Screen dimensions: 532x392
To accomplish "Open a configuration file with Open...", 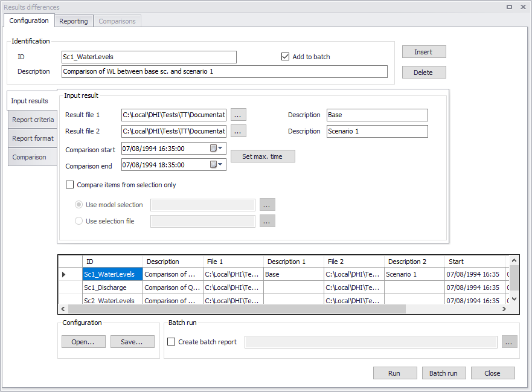I will point(83,342).
